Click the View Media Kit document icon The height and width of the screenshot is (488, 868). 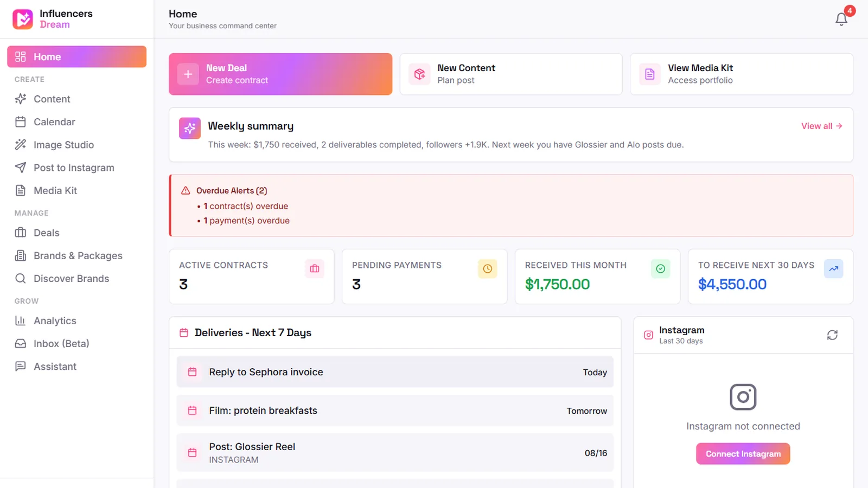pos(650,74)
